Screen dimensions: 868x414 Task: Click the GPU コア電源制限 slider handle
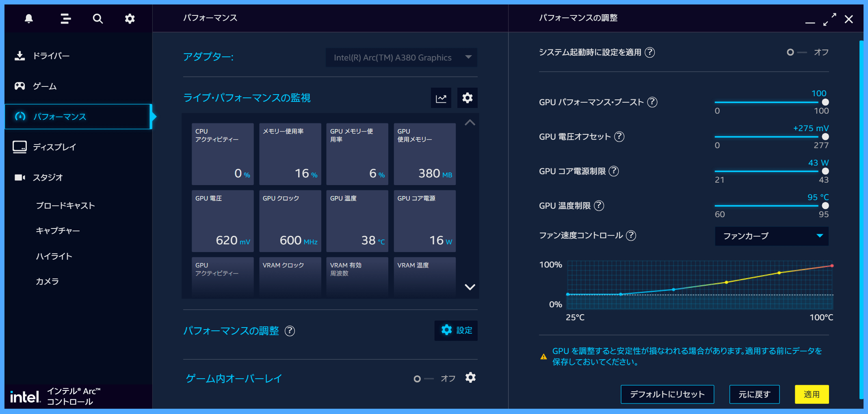click(x=825, y=171)
